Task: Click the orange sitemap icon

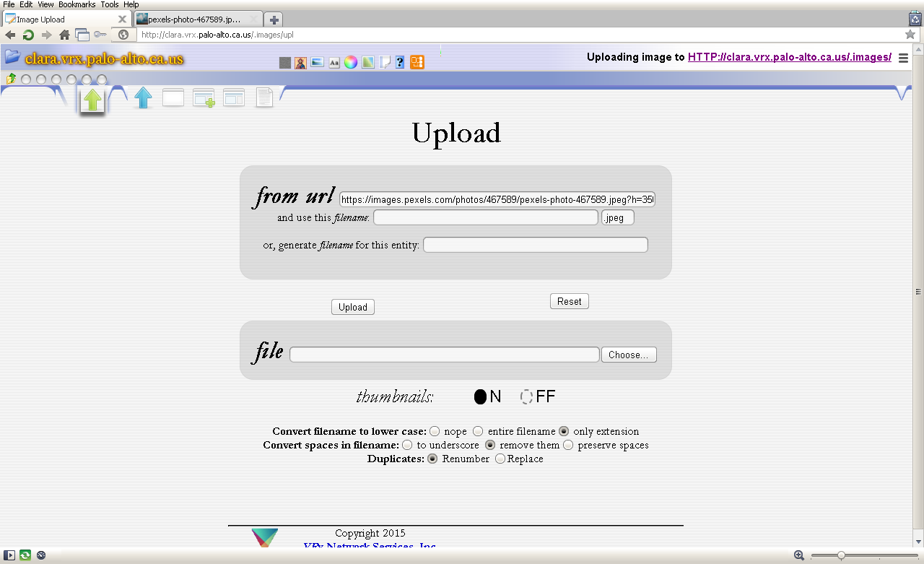Action: click(x=417, y=63)
